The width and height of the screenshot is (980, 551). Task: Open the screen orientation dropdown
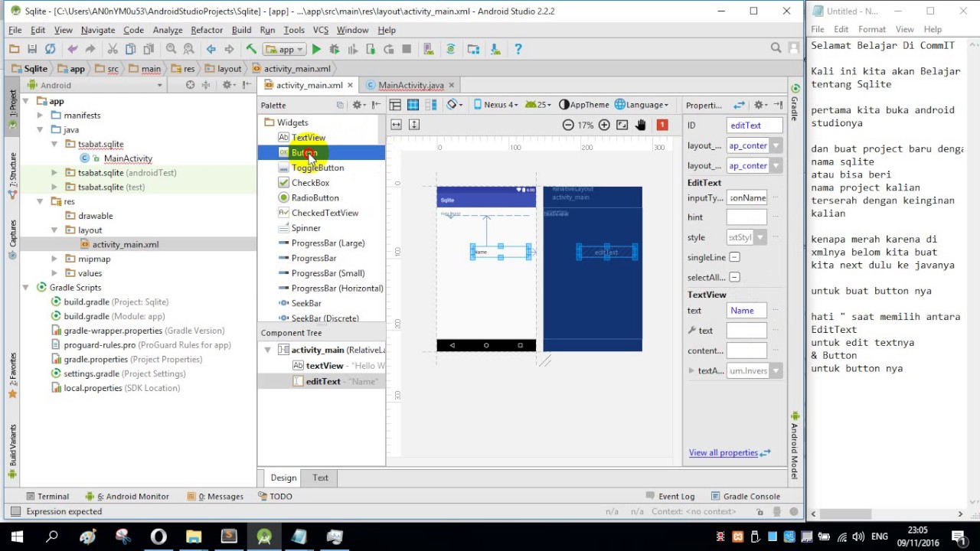pyautogui.click(x=455, y=105)
